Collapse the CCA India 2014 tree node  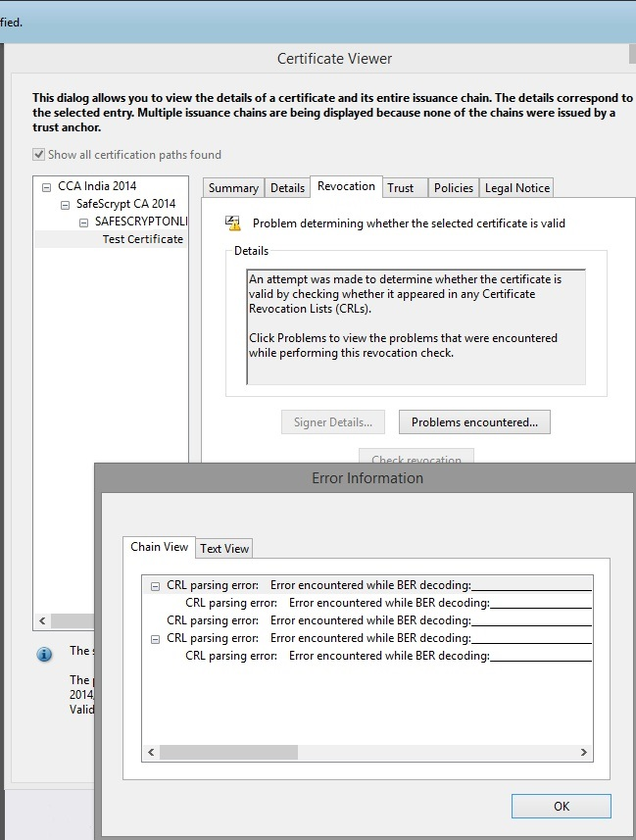click(47, 187)
